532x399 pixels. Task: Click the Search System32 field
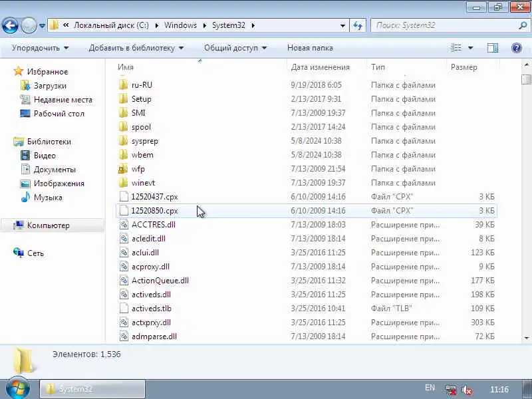[444, 25]
